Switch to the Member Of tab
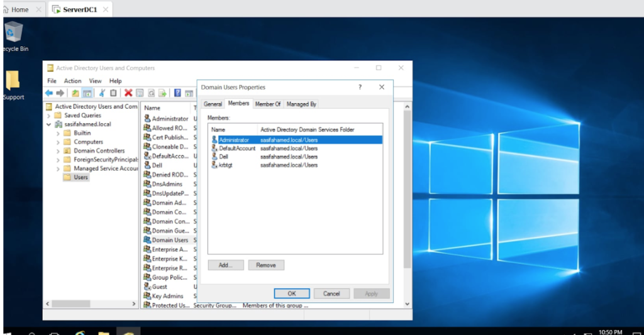Image resolution: width=644 pixels, height=335 pixels. click(x=268, y=104)
